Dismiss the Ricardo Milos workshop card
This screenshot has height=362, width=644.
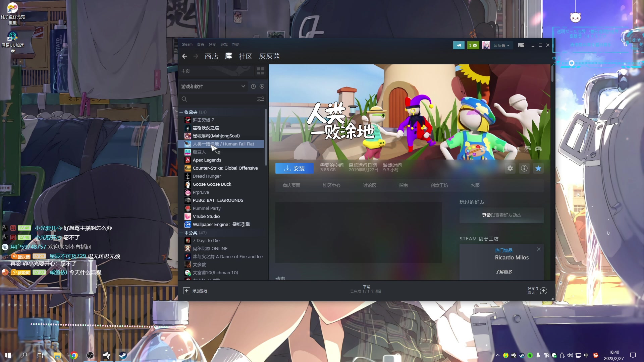[x=539, y=249]
